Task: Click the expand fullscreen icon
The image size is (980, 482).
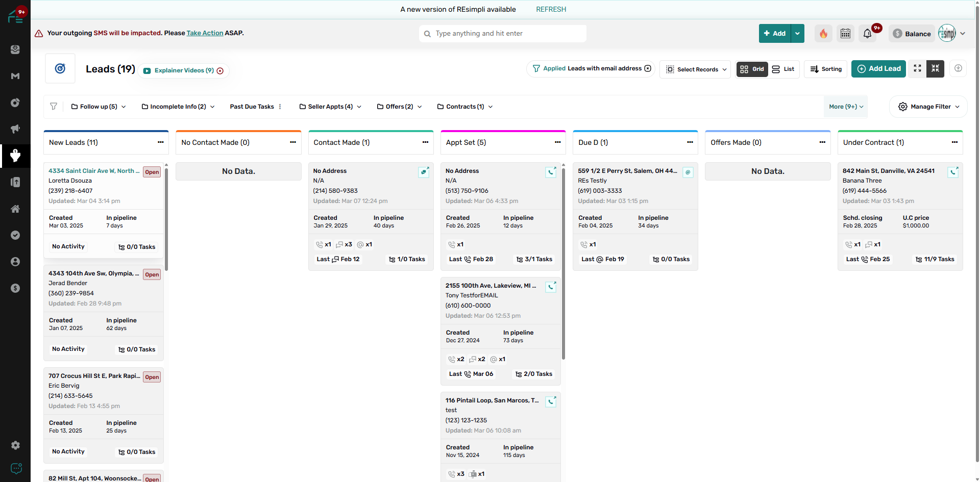Action: point(917,68)
